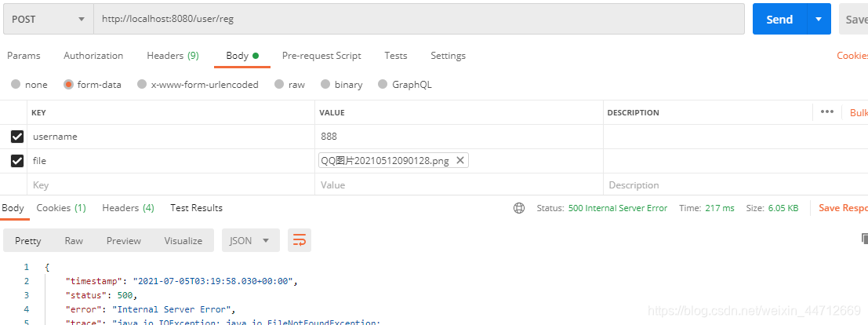Click the Bulk edit link

coord(859,112)
